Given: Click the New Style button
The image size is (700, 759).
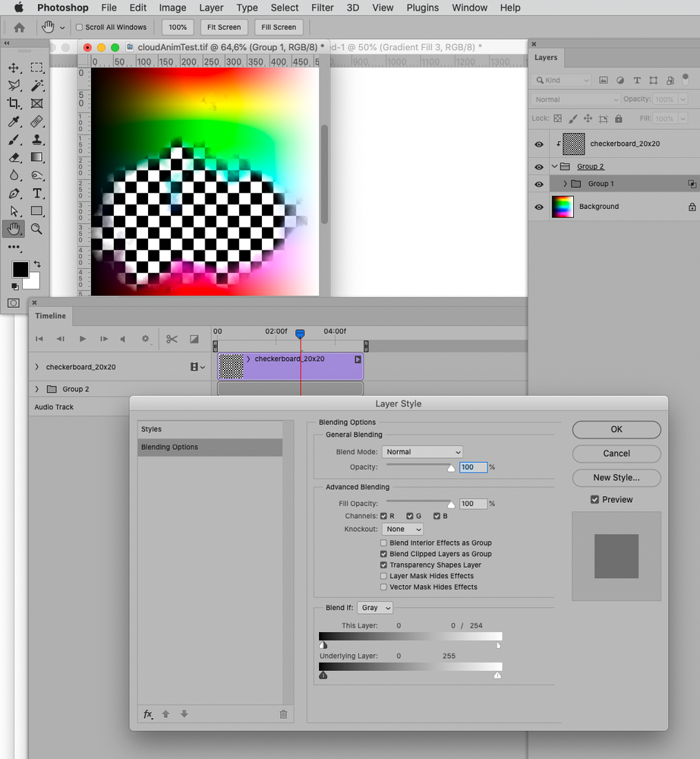Looking at the screenshot, I should [x=616, y=477].
